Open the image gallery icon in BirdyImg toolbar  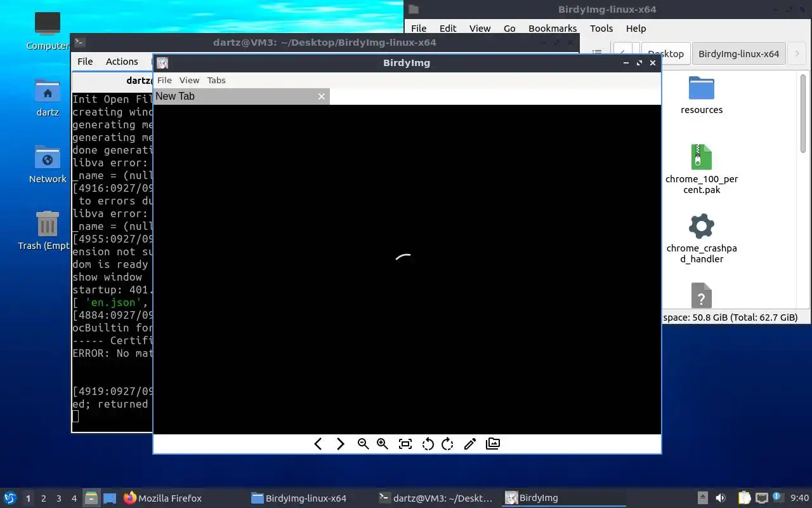pyautogui.click(x=493, y=444)
